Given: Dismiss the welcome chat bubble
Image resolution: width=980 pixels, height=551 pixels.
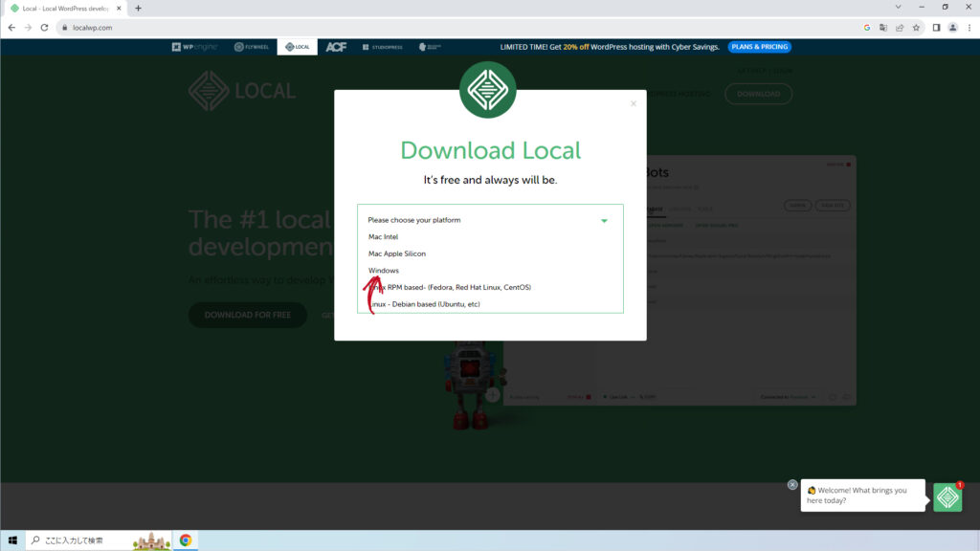Looking at the screenshot, I should [x=792, y=485].
